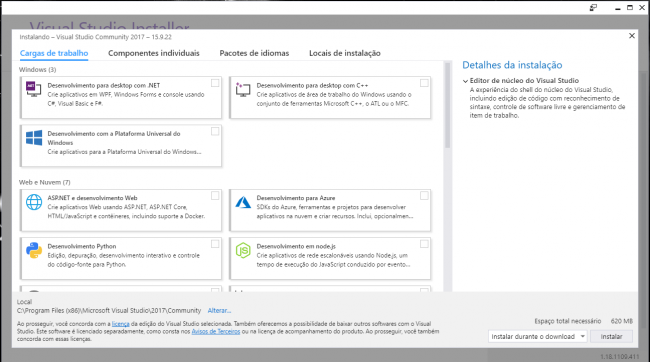Tick ASP.NET e desenvolvimento Web checkbox

tap(215, 196)
